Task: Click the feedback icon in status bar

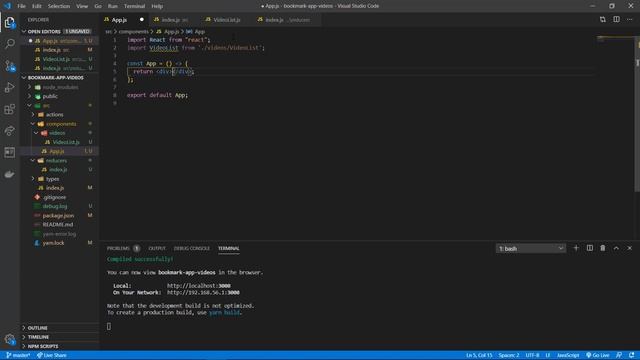Action: click(619, 355)
